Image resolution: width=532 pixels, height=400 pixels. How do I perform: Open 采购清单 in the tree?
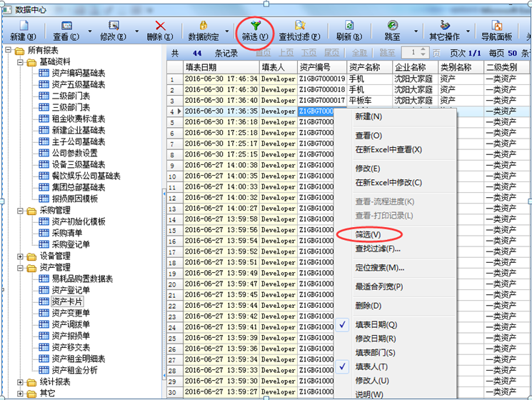tap(67, 233)
